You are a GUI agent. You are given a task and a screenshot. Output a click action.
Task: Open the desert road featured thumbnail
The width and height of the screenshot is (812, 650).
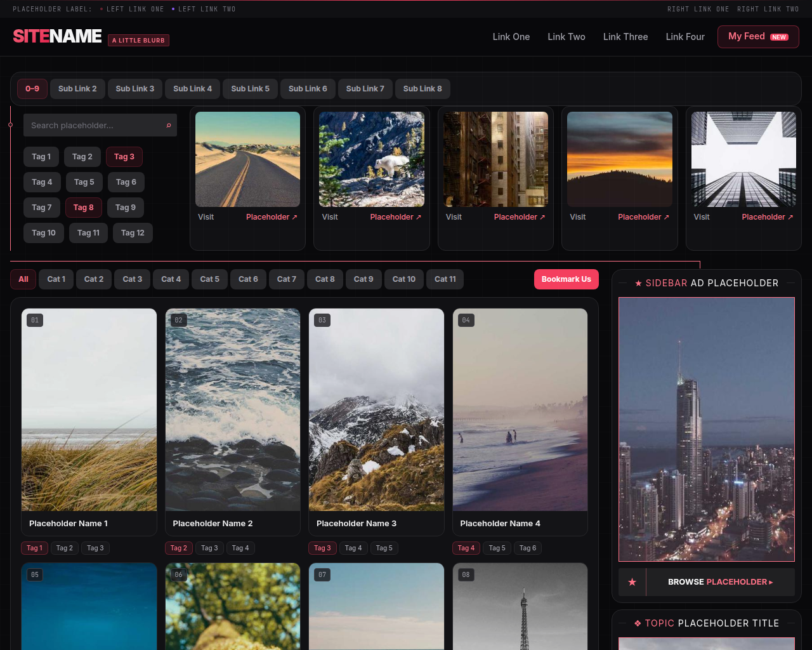point(248,159)
